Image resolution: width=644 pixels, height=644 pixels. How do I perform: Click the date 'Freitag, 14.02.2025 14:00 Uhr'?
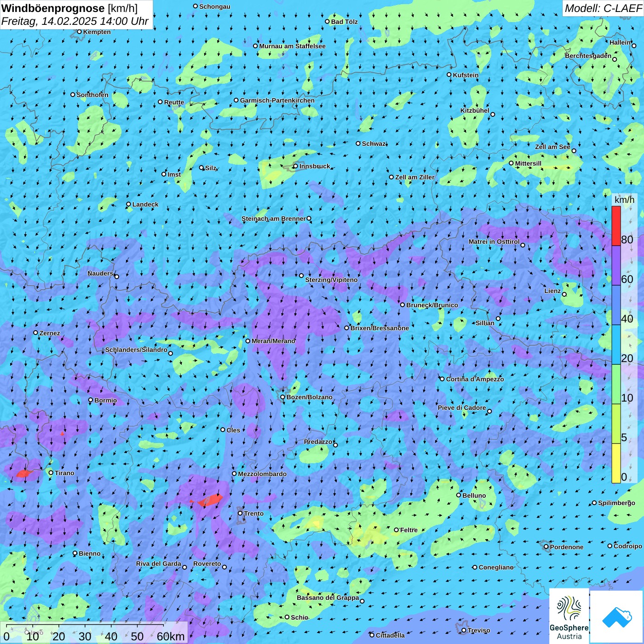(x=75, y=21)
